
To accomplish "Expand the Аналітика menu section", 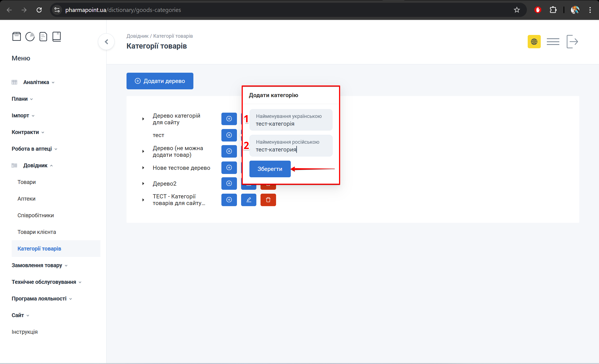I will 36,82.
